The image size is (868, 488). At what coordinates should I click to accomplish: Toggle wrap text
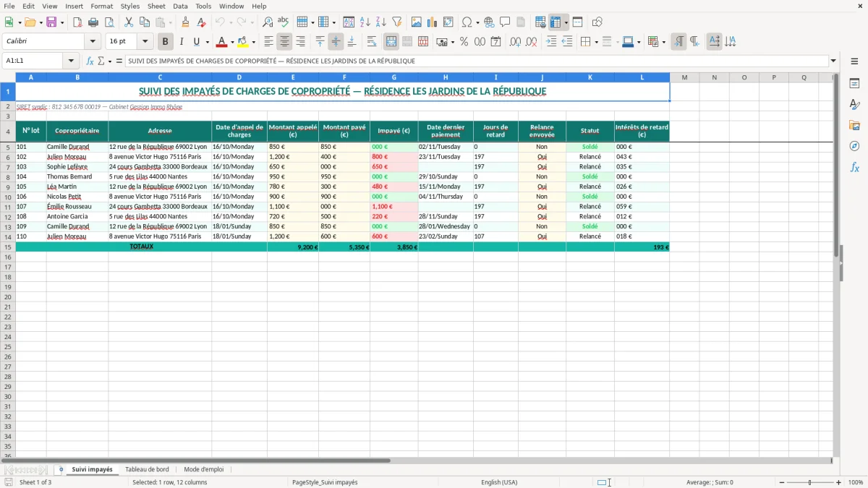click(x=372, y=42)
